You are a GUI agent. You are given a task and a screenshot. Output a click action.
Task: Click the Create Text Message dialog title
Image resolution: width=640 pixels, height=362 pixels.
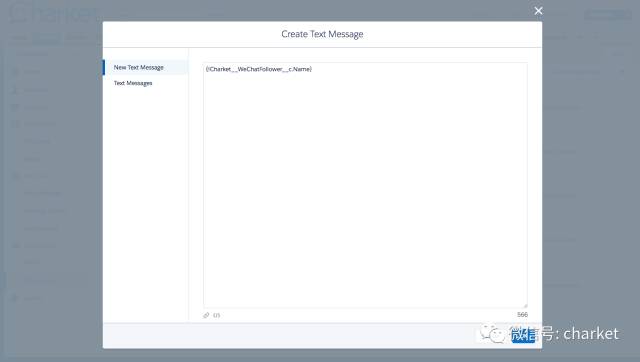click(x=322, y=34)
